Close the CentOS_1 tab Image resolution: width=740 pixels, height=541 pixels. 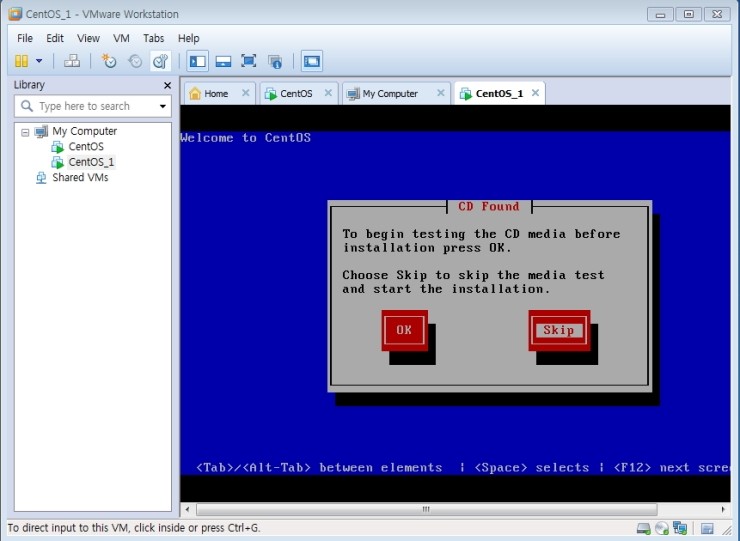(x=535, y=93)
